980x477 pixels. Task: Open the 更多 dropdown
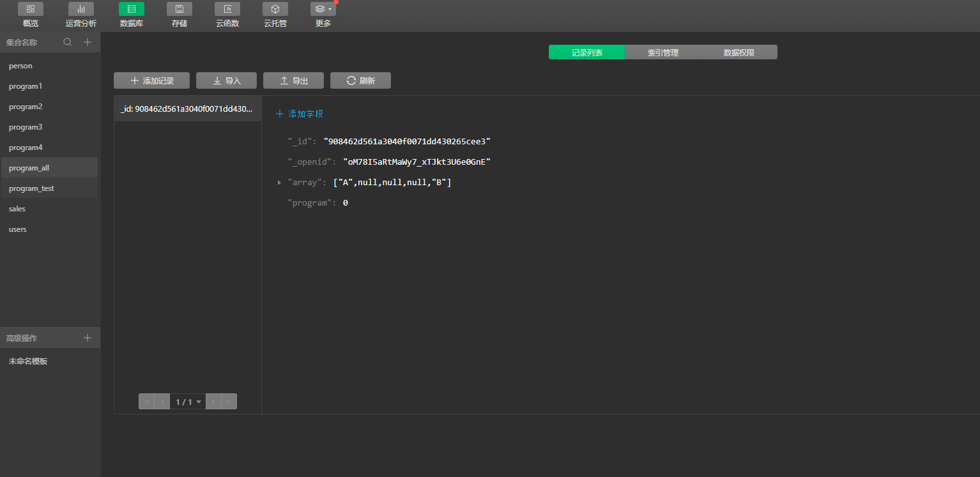coord(323,9)
